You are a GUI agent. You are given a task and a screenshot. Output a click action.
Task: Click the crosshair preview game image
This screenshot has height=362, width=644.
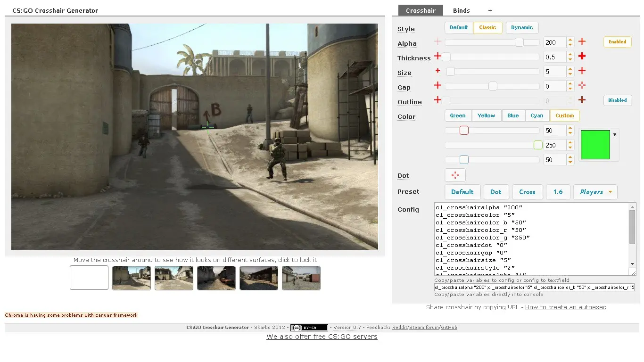pyautogui.click(x=195, y=137)
